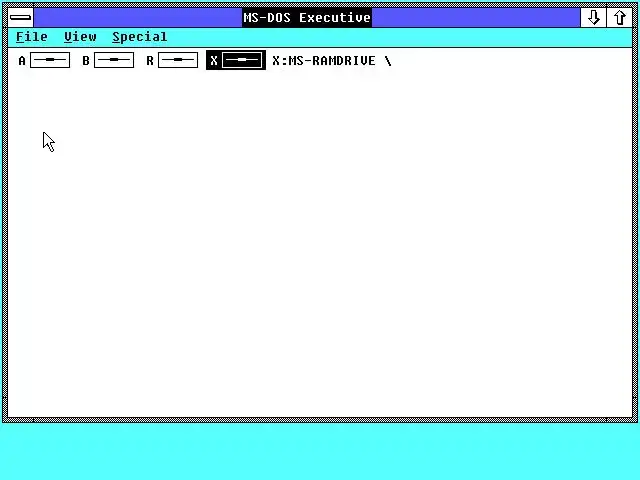Click the X:MS-RAMDRIVE \ path label
640x480 pixels.
click(x=332, y=61)
